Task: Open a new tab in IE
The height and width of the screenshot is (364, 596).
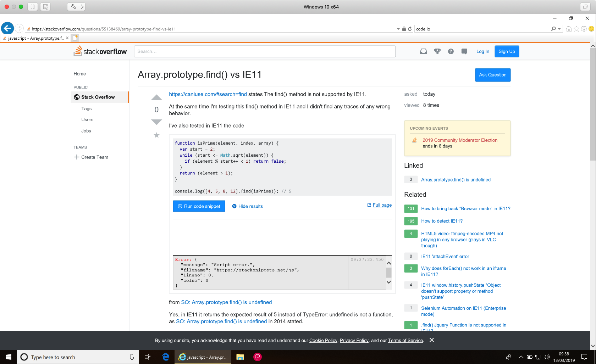Action: click(x=75, y=38)
